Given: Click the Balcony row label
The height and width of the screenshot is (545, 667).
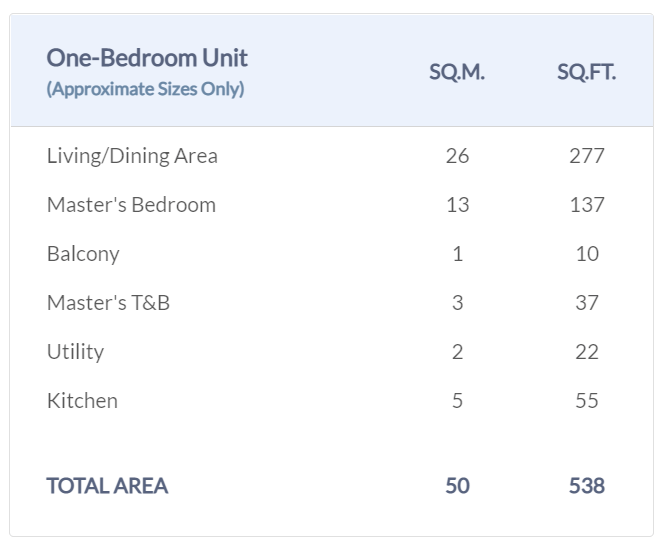Looking at the screenshot, I should coord(83,254).
